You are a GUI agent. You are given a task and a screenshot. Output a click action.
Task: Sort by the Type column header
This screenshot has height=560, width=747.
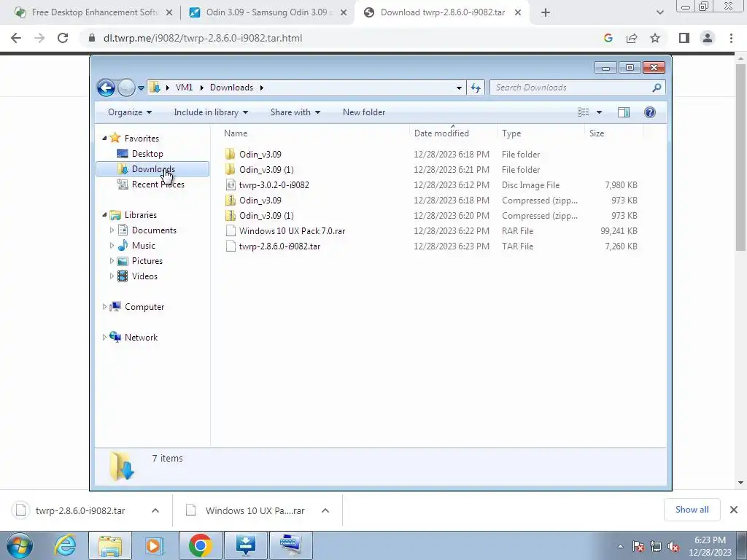point(541,133)
